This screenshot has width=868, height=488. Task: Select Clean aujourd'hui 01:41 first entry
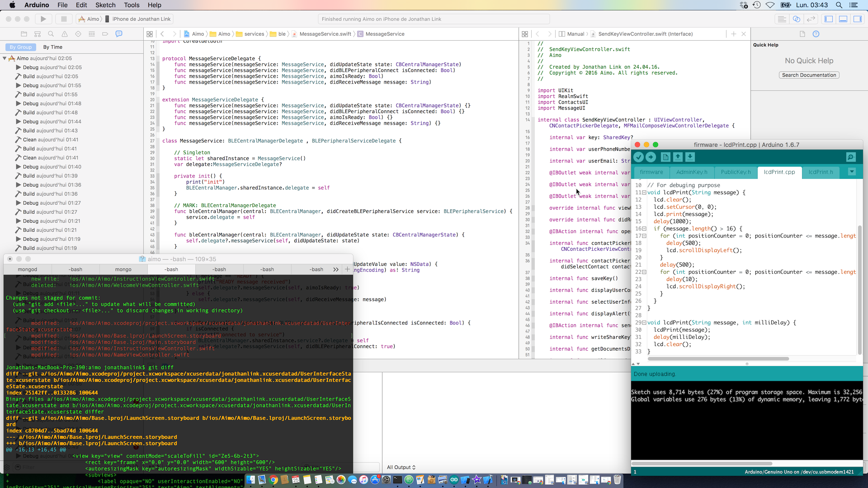51,140
